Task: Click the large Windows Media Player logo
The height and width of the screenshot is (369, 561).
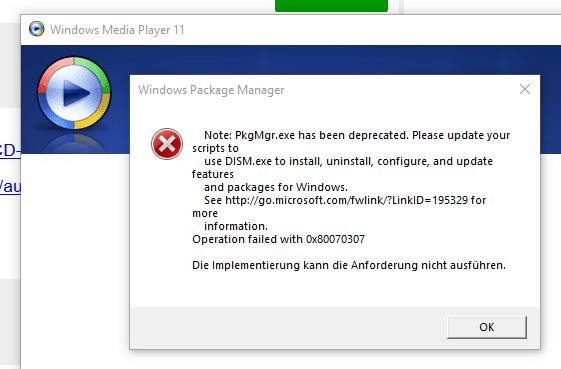Action: click(74, 93)
